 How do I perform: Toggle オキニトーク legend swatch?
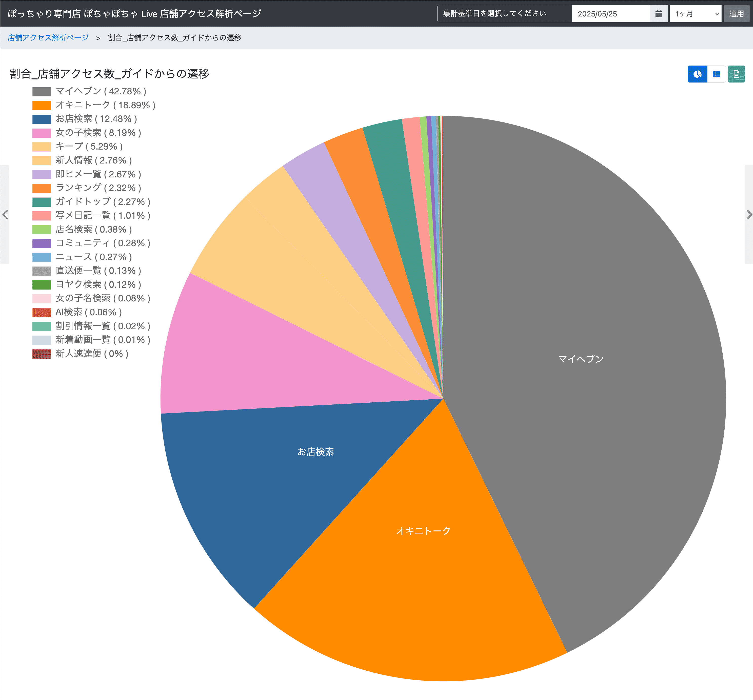[x=42, y=105]
